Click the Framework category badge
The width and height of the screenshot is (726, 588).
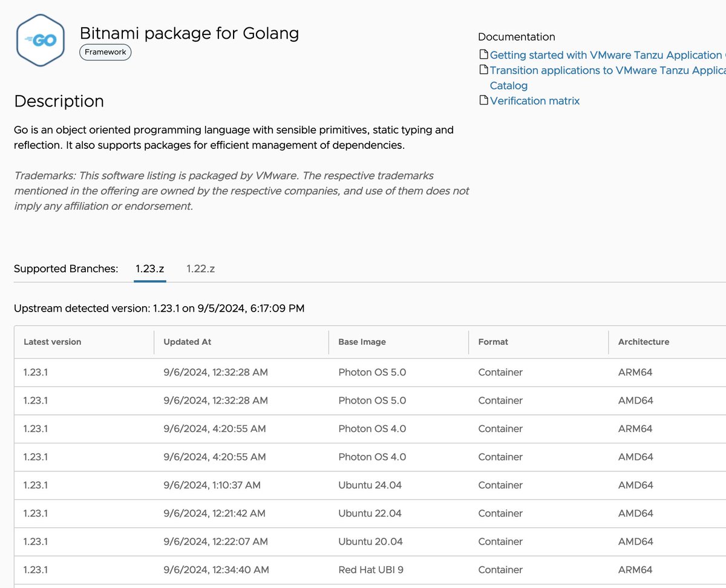(x=105, y=52)
